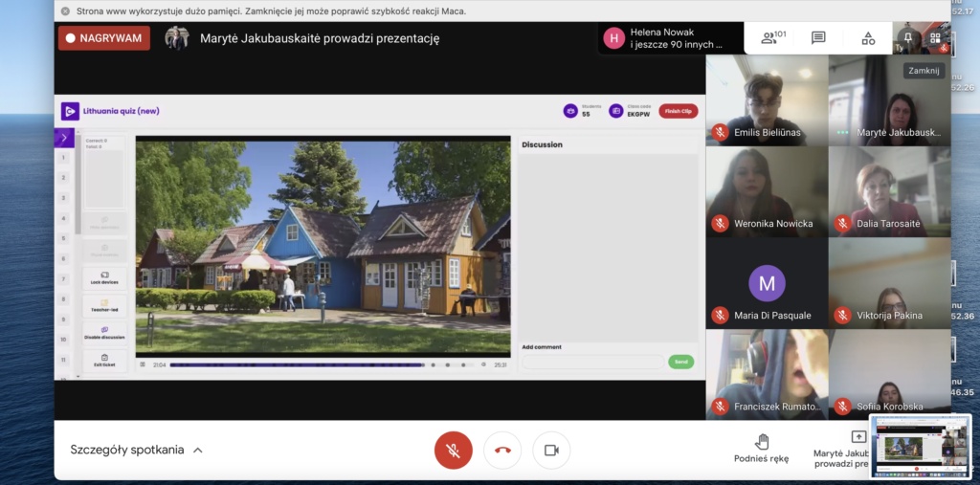
Task: Raise hand with Podnieś rękę
Action: [762, 448]
